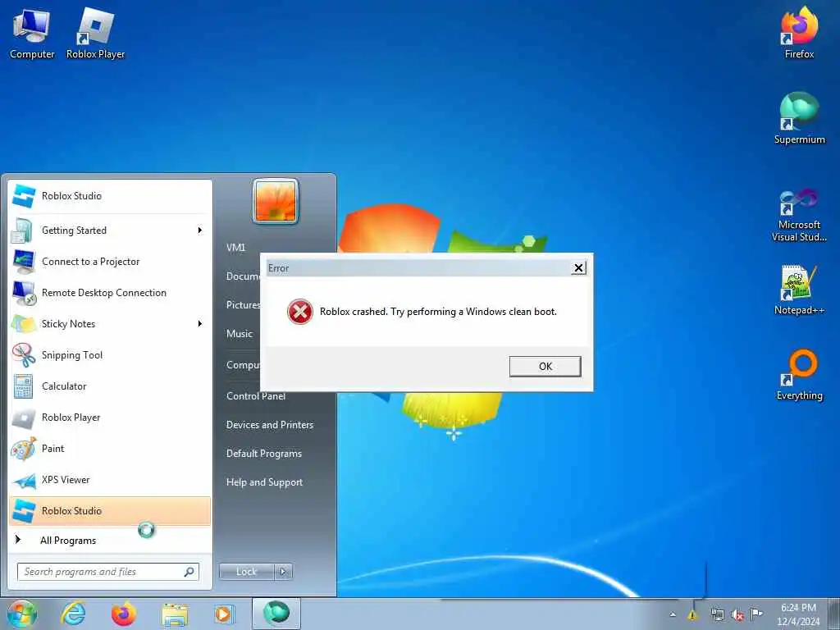
Task: Close the Error dialog with X
Action: [578, 268]
